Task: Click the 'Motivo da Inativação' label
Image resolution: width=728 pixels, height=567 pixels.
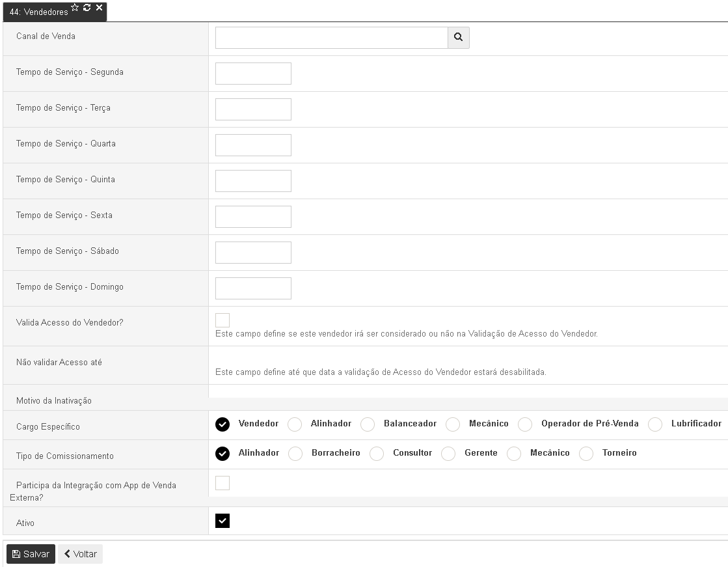Action: coord(54,400)
